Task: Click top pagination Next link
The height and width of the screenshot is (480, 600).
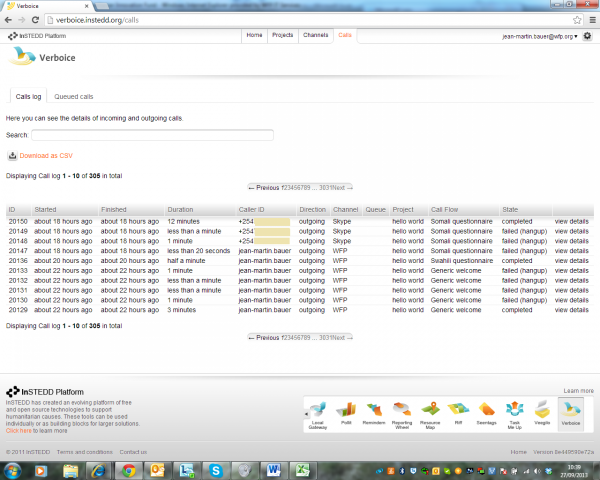Action: pos(342,188)
